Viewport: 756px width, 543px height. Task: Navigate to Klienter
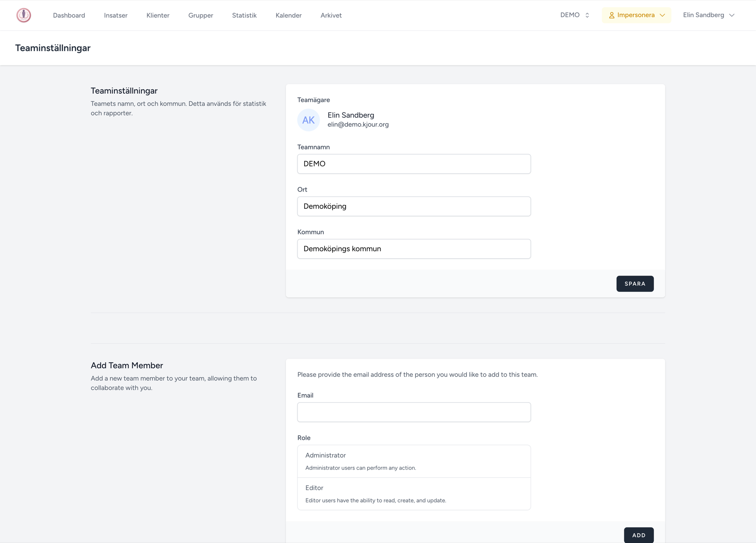pos(158,15)
